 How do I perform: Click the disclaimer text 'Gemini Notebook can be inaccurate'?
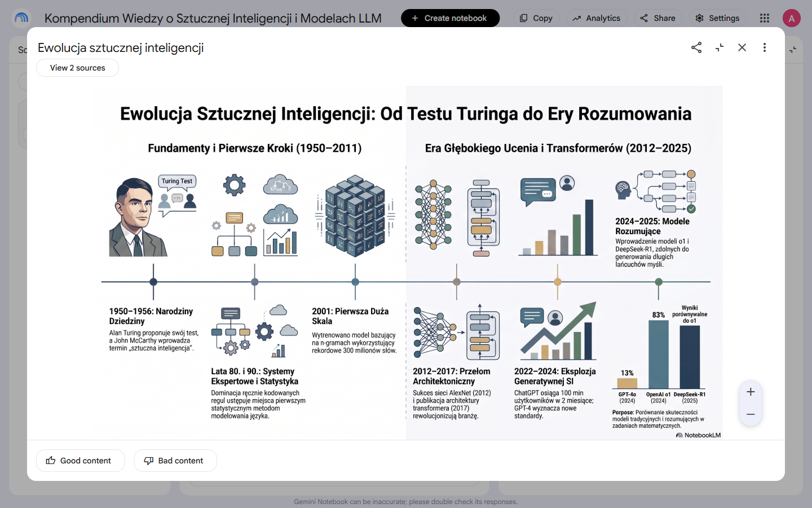(405, 502)
